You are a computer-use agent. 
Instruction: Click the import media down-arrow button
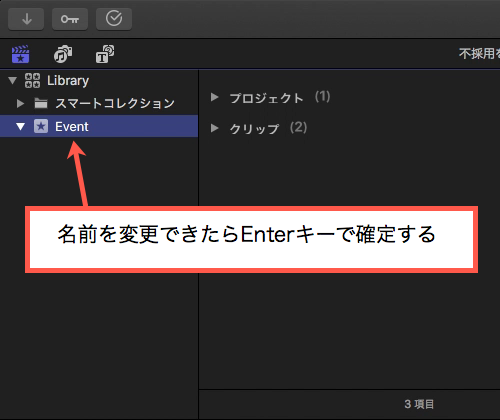coord(26,19)
